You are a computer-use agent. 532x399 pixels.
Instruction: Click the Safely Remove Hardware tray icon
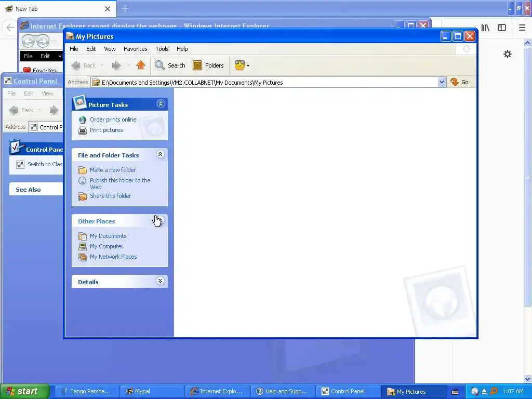[x=484, y=391]
